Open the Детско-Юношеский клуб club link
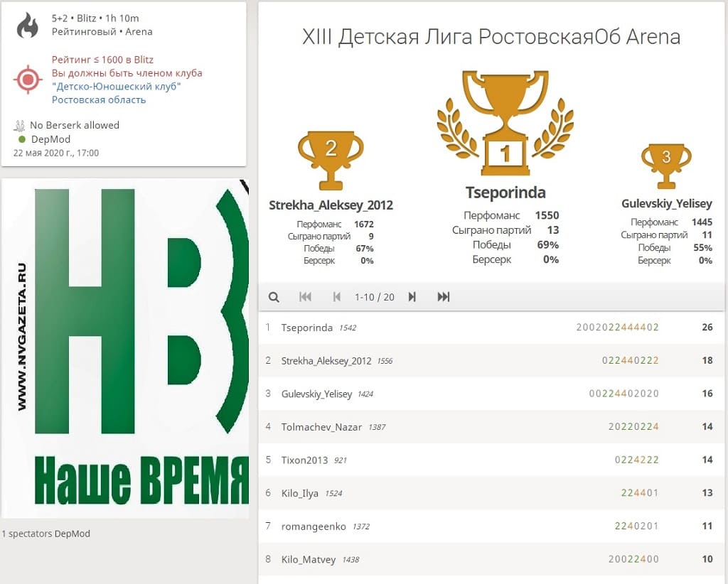This screenshot has height=584, width=728. 116,87
